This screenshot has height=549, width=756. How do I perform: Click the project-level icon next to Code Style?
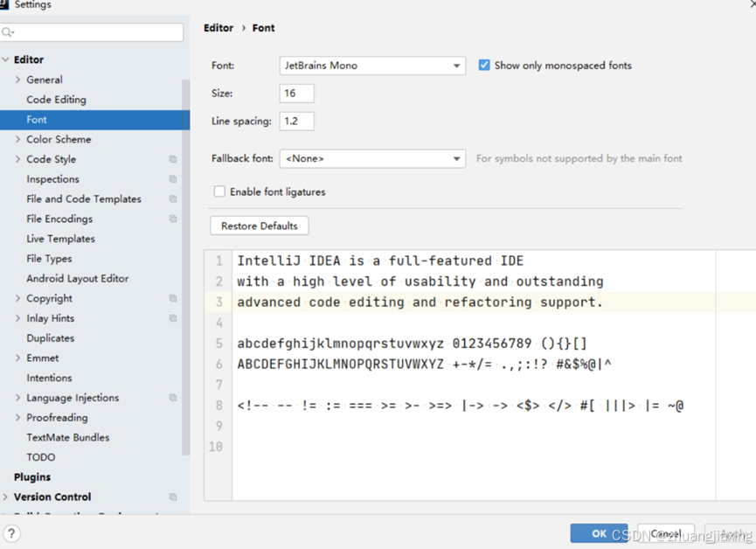point(172,159)
